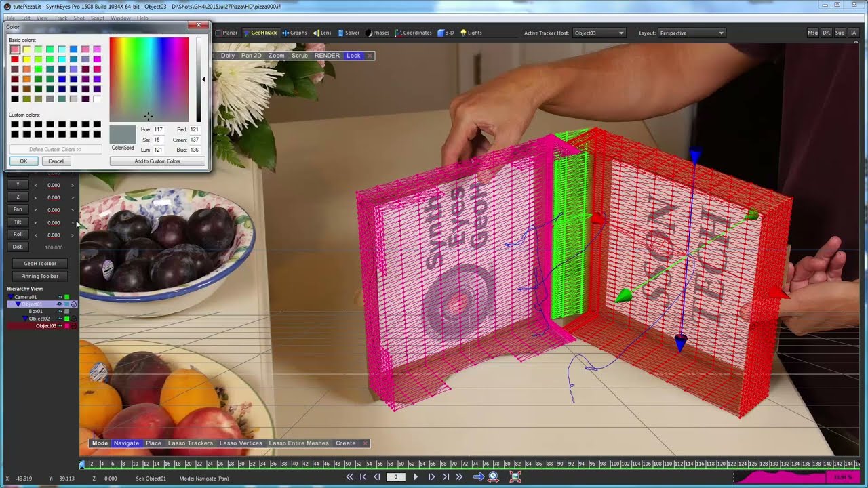Viewport: 868px width, 488px height.
Task: Step back one frame
Action: [377, 477]
